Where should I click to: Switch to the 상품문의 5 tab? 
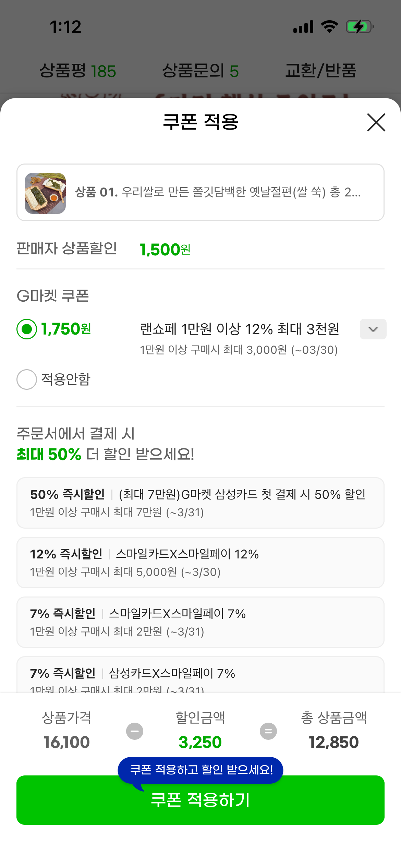200,71
